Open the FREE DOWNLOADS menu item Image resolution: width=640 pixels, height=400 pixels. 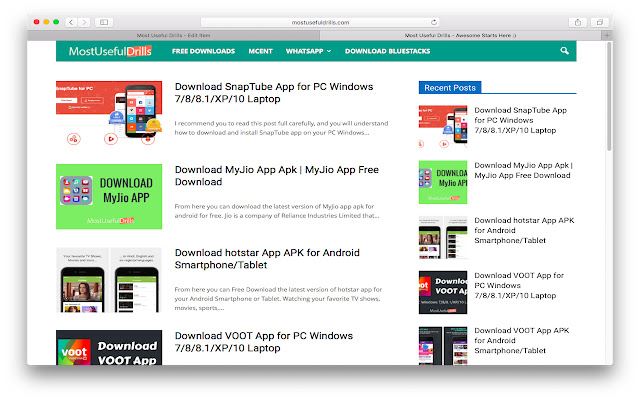tap(203, 51)
